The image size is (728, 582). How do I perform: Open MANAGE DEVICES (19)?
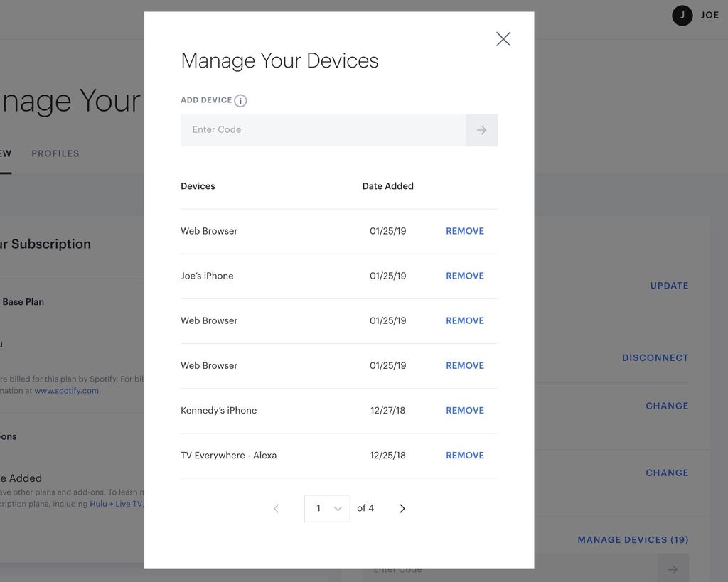click(x=632, y=539)
